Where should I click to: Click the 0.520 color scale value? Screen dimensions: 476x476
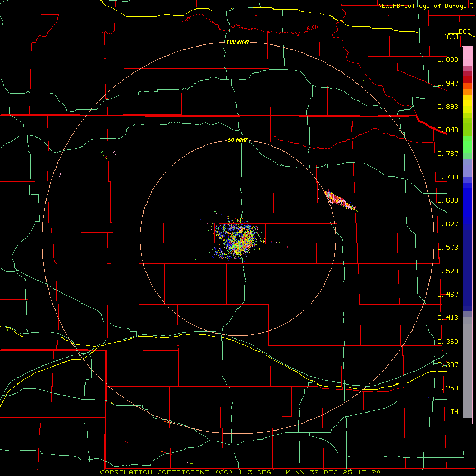(x=448, y=271)
